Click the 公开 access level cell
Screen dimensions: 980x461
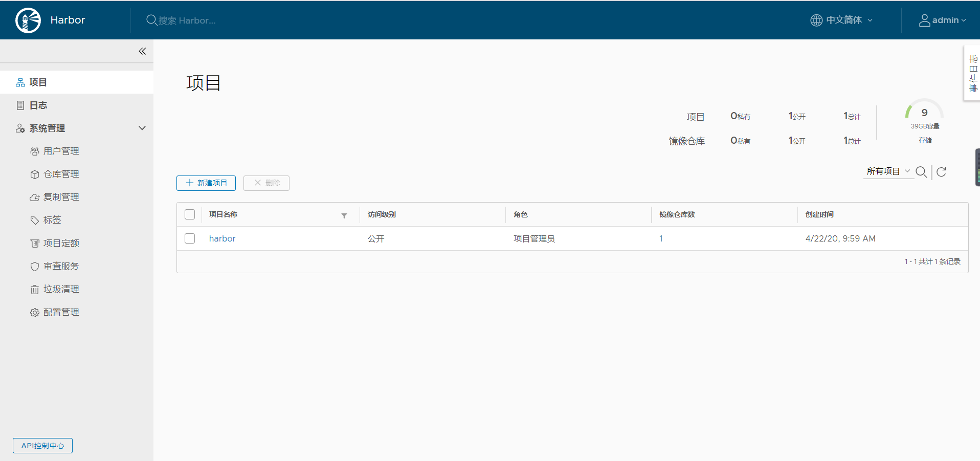pyautogui.click(x=376, y=239)
